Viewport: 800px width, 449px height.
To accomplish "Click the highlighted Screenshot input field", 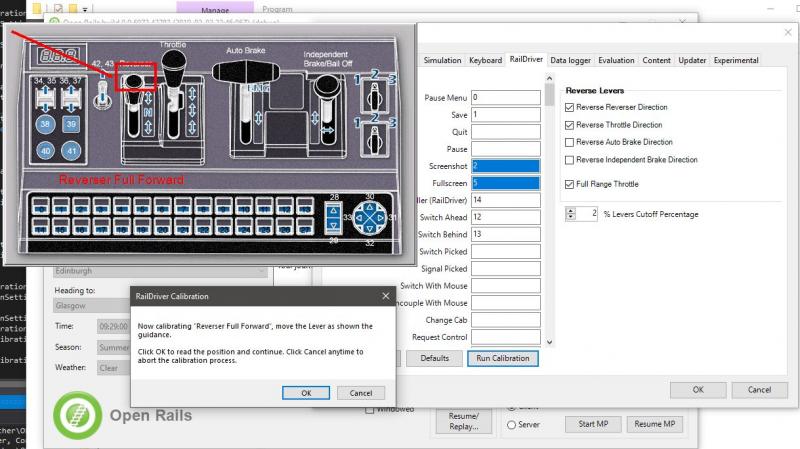I will coord(506,166).
